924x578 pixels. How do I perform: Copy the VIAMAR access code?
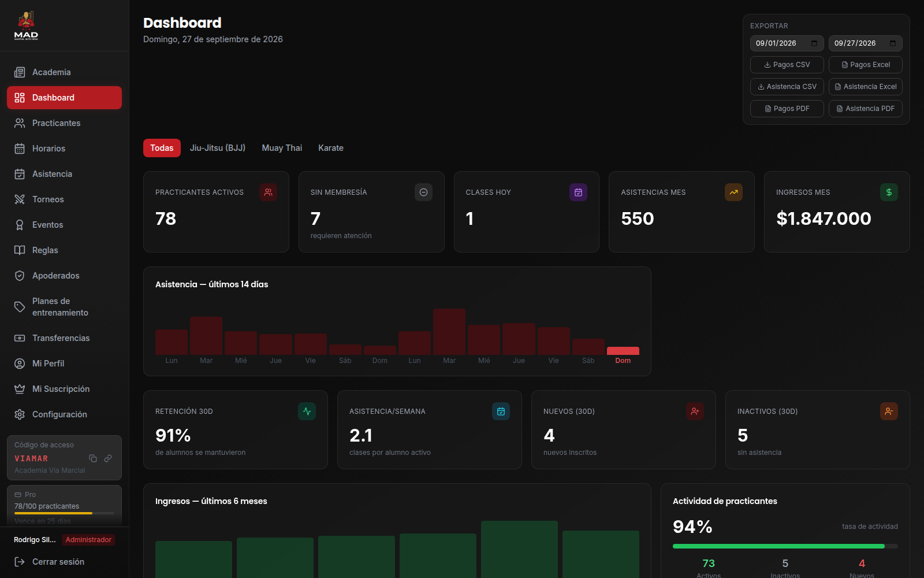pos(93,458)
